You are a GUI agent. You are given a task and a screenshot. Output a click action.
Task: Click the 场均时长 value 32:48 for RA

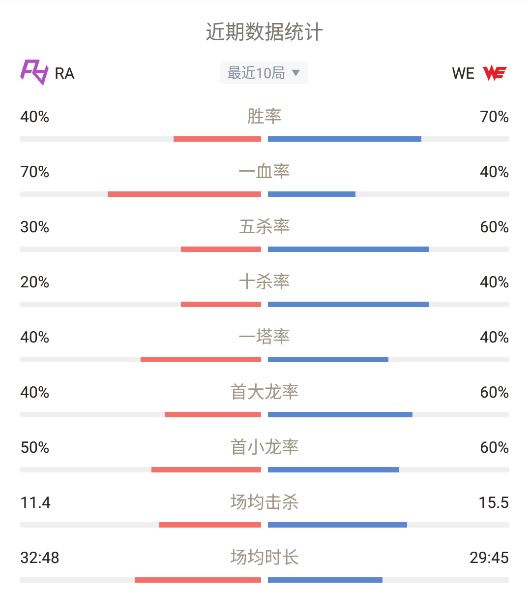(x=40, y=558)
